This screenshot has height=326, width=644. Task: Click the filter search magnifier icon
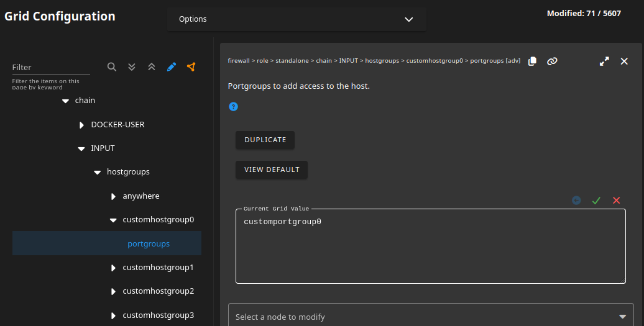(x=112, y=67)
